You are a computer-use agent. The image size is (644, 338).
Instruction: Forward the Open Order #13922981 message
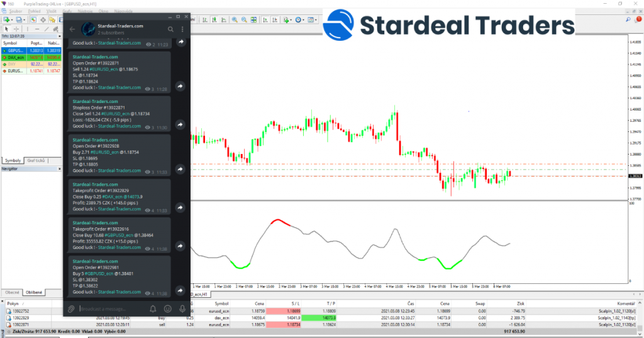coord(180,290)
